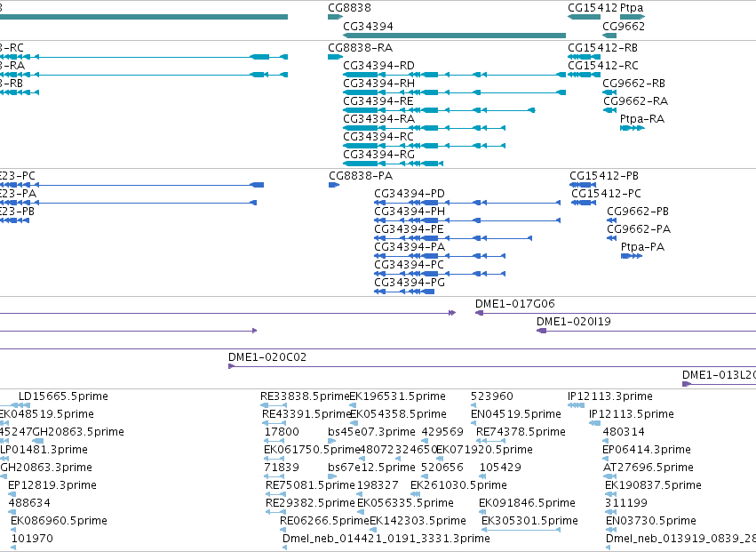Click EST GH20863.5prime
Screen dimensions: 756x552
pyautogui.click(x=78, y=432)
